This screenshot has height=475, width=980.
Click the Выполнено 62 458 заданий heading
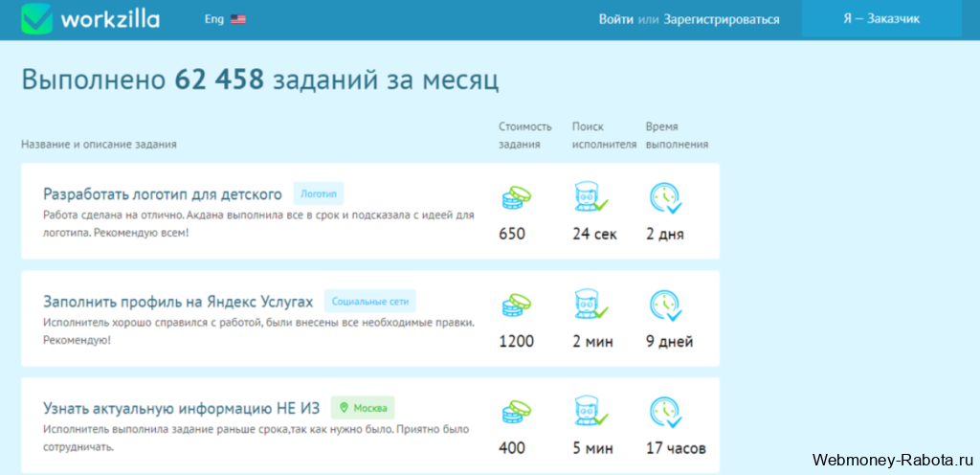point(260,80)
